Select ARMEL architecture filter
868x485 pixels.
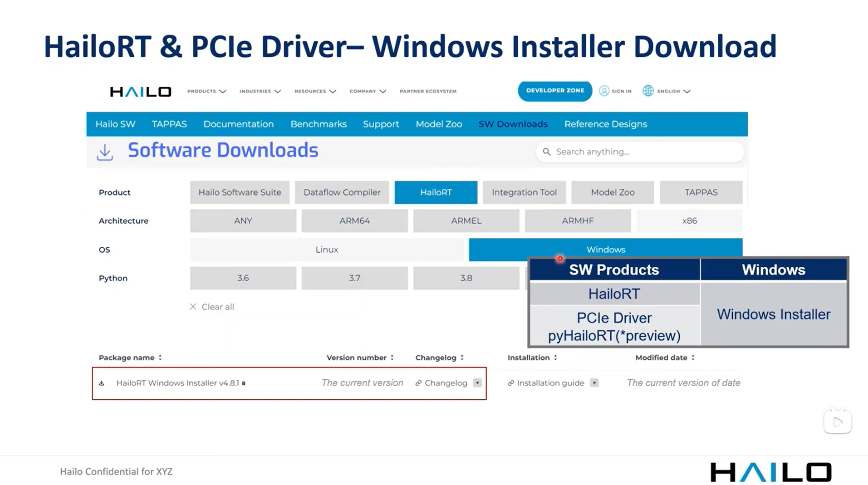coord(466,221)
